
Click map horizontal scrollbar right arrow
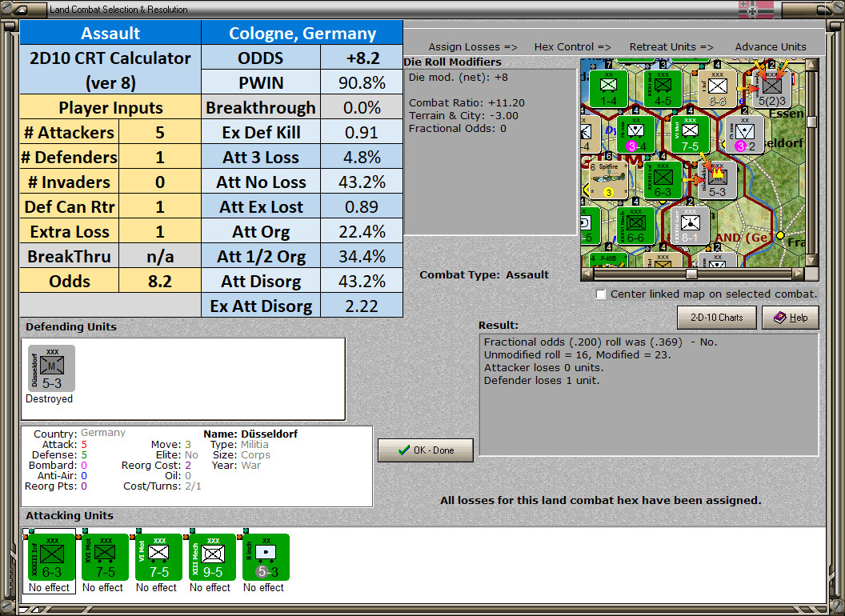(799, 274)
